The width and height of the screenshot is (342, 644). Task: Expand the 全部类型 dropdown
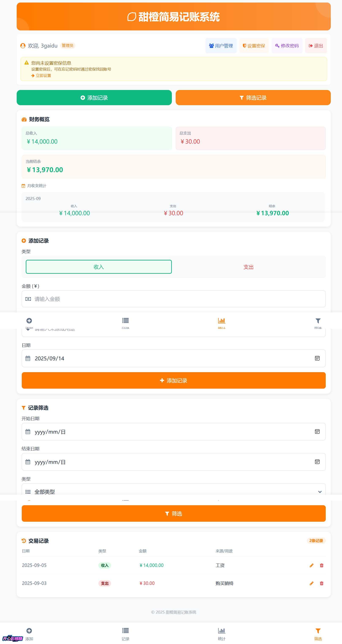tap(173, 491)
